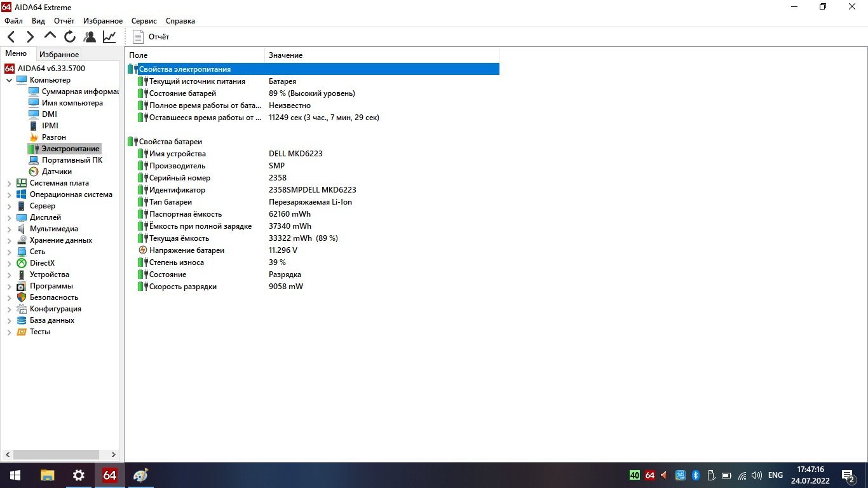This screenshot has height=488, width=868.
Task: Click the Напряжение батареи voltage icon
Action: 142,250
